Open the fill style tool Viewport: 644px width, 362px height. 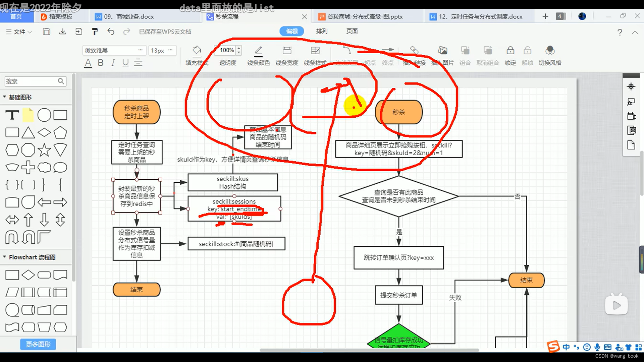(x=197, y=51)
